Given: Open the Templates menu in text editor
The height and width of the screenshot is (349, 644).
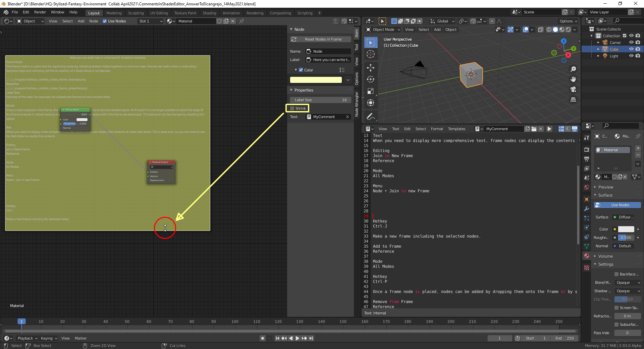Looking at the screenshot, I should pos(457,129).
